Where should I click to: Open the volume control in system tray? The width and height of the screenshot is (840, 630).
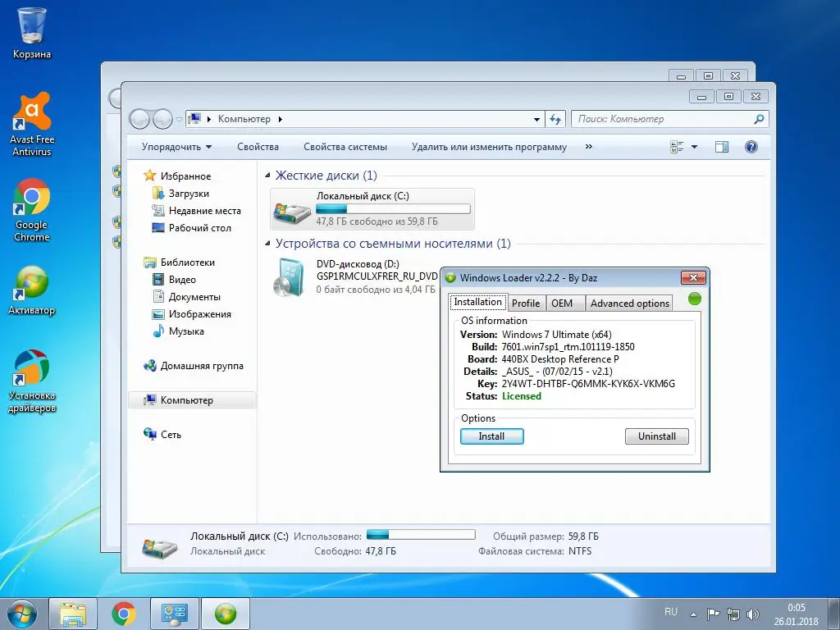click(754, 613)
